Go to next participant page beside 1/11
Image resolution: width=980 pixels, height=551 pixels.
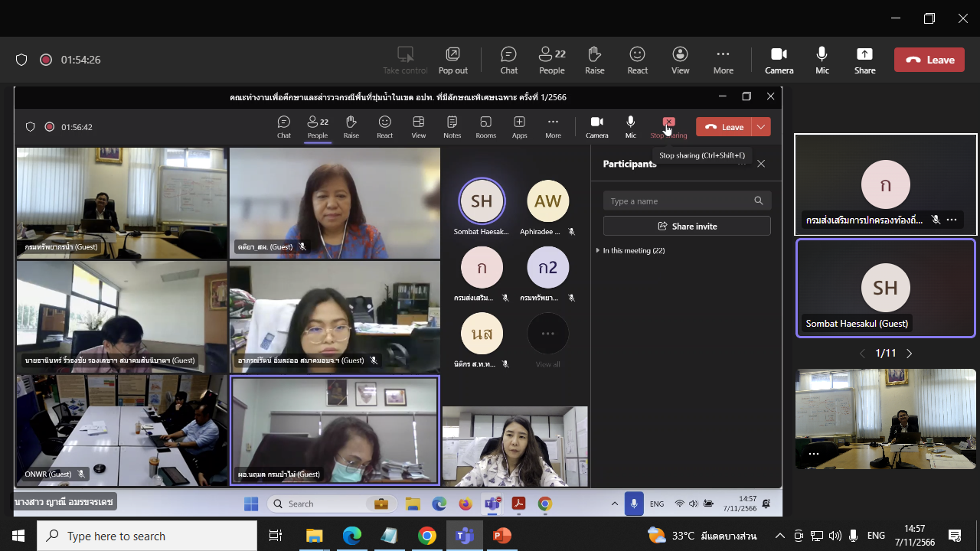coord(910,354)
